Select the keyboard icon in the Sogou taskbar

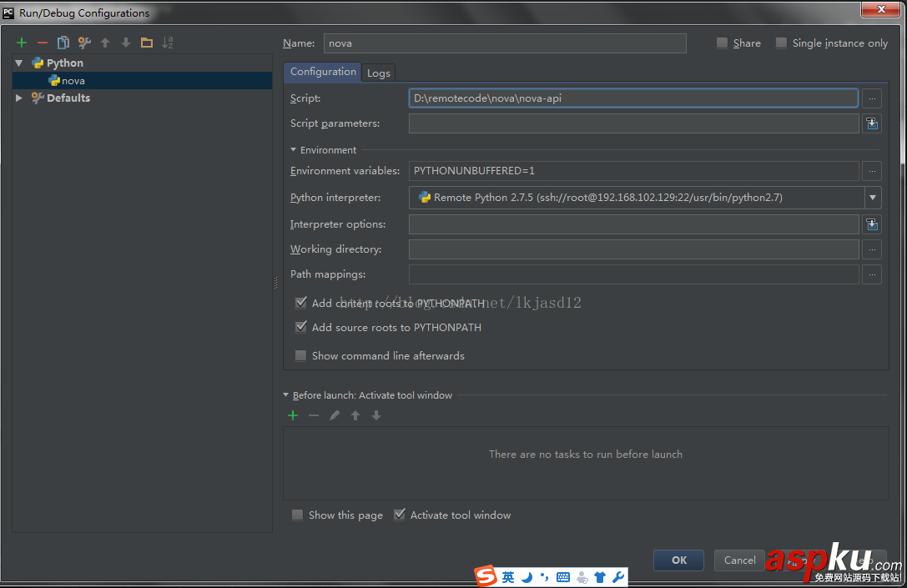click(x=563, y=576)
